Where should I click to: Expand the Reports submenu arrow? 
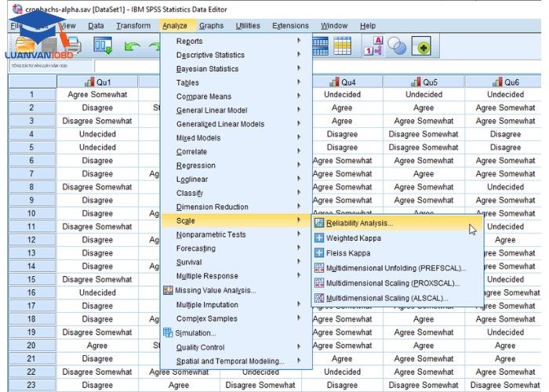tap(299, 41)
